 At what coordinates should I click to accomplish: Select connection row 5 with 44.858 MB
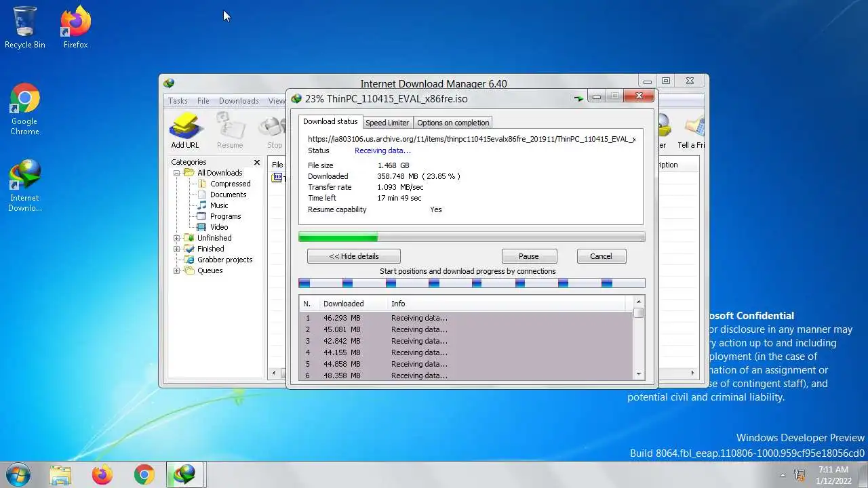466,364
